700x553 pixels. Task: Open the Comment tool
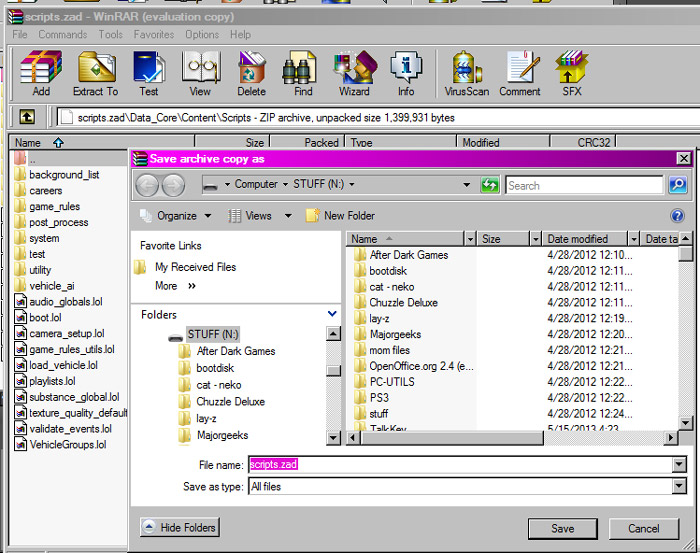[520, 74]
